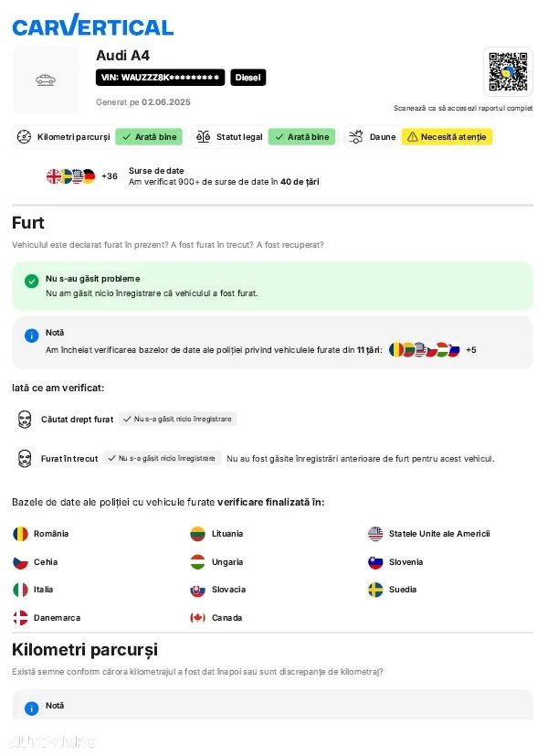Click the blue info icon in Furt Notă
This screenshot has width=548, height=756.
pos(32,335)
